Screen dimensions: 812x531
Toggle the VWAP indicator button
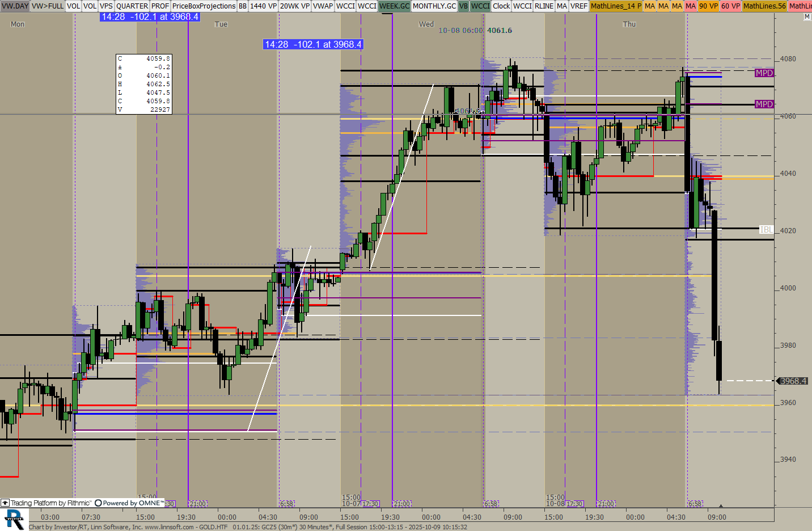323,6
